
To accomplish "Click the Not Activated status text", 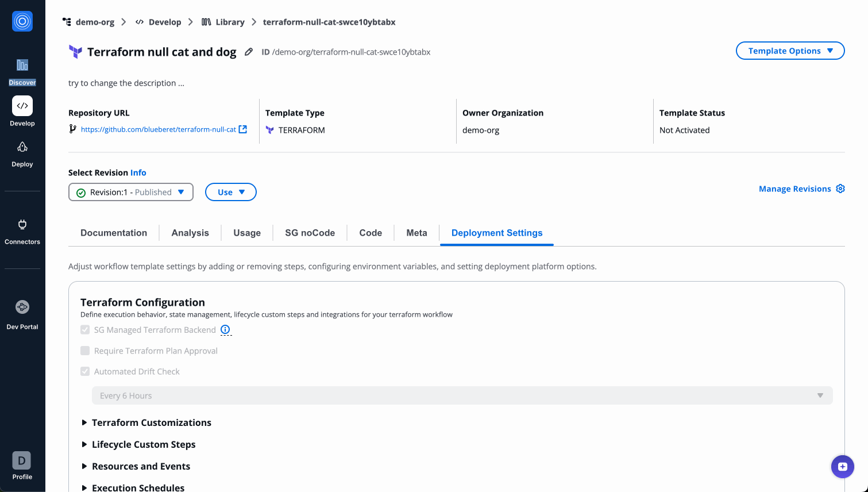I will [685, 130].
